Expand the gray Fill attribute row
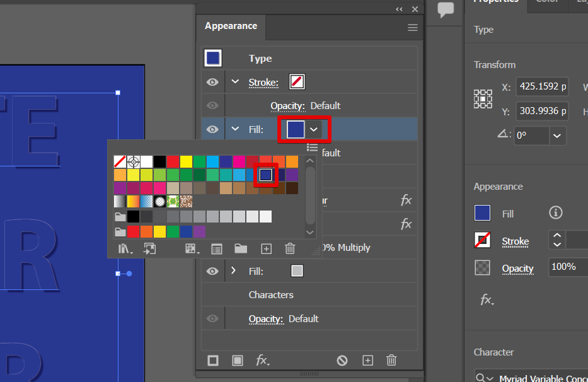This screenshot has height=382, width=588. tap(234, 271)
